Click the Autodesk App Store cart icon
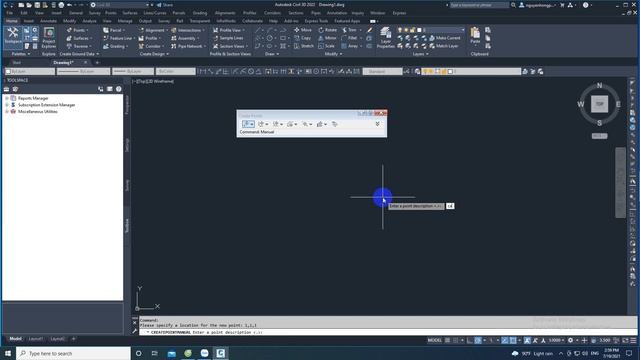The width and height of the screenshot is (640, 360). tap(562, 5)
